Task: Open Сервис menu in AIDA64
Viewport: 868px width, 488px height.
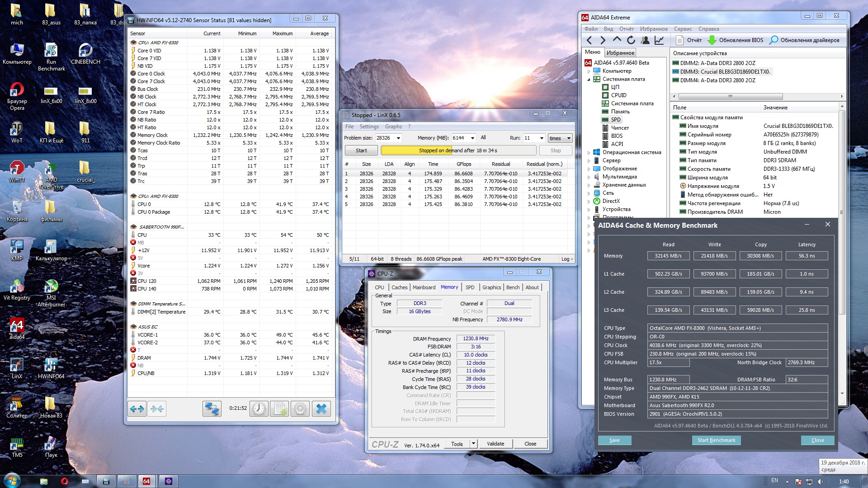Action: click(683, 29)
